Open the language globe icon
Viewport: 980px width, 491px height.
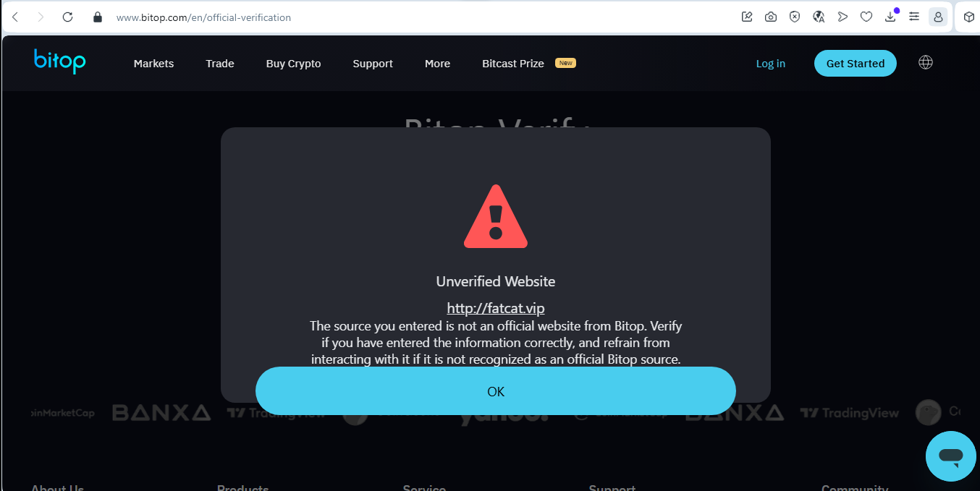pos(925,62)
